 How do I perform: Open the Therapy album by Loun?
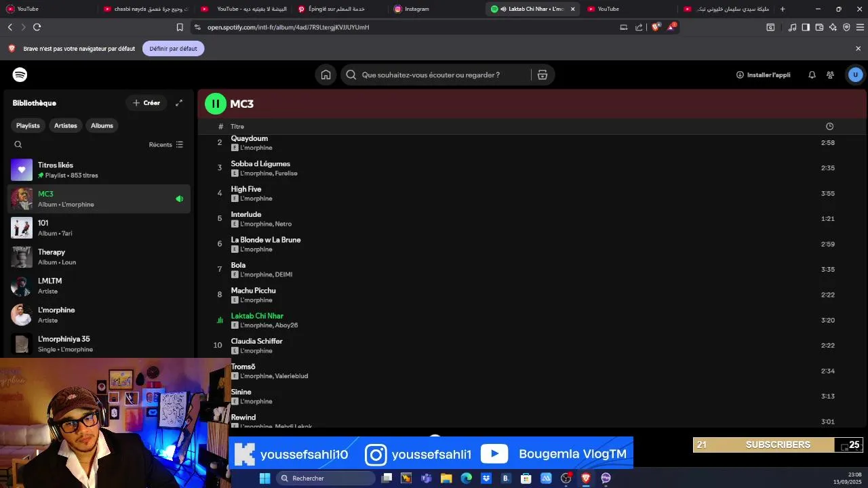100,257
